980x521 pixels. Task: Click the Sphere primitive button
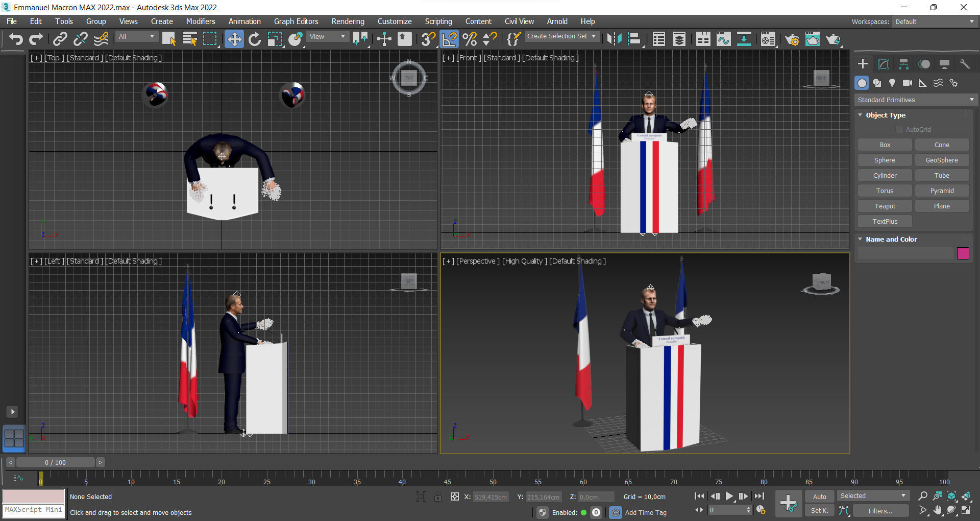coord(885,160)
